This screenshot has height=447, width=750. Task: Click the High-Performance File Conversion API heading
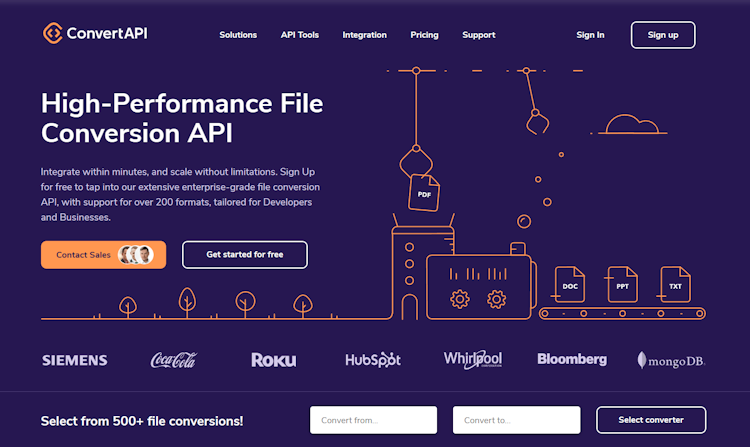(182, 118)
